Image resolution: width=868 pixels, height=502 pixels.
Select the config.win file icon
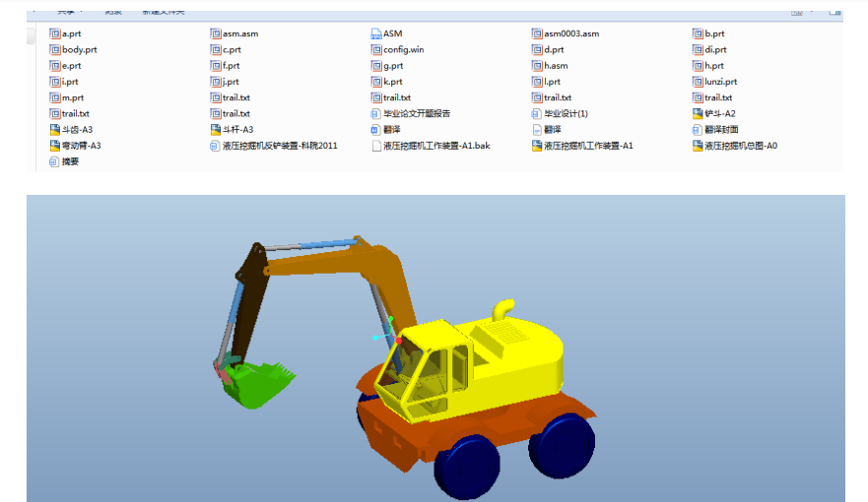(x=376, y=50)
